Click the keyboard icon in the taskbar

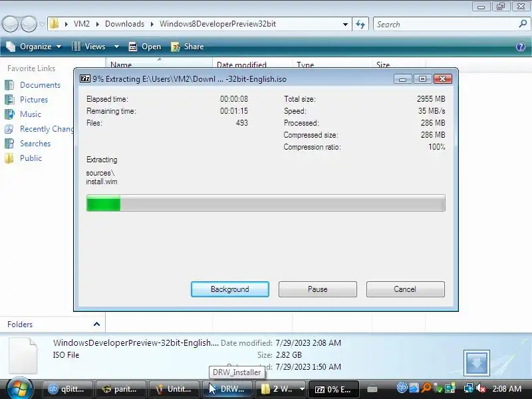click(372, 389)
